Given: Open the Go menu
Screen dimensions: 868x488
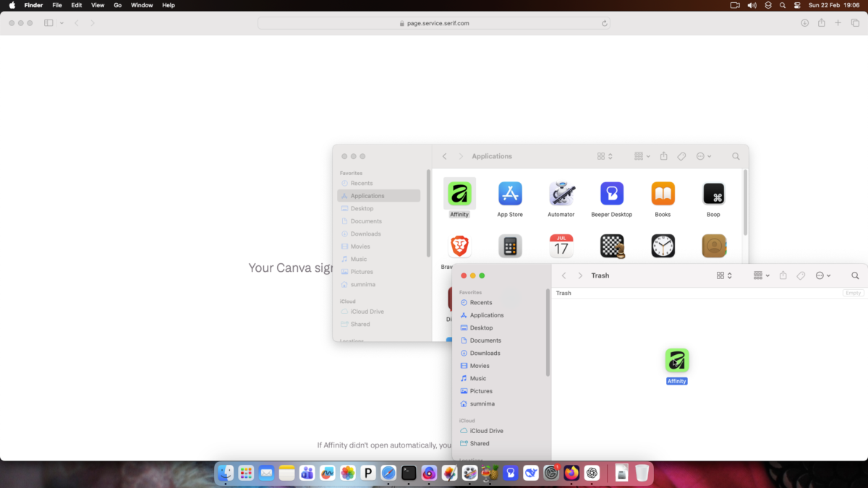Looking at the screenshot, I should (x=117, y=5).
